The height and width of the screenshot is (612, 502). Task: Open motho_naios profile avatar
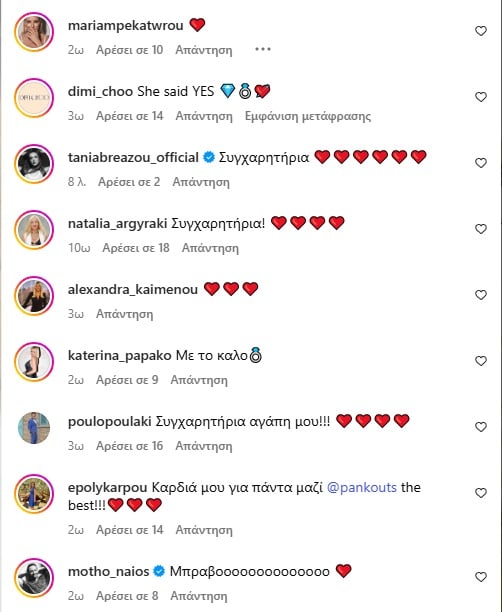pyautogui.click(x=34, y=578)
